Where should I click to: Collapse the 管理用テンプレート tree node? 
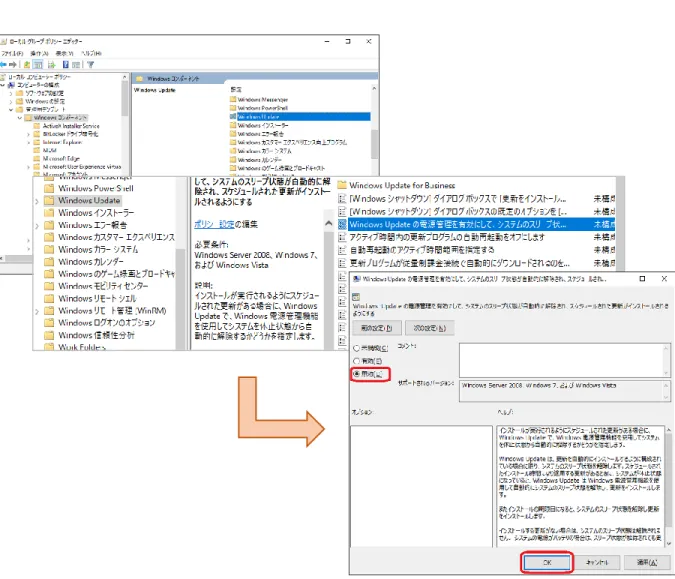pyautogui.click(x=11, y=110)
